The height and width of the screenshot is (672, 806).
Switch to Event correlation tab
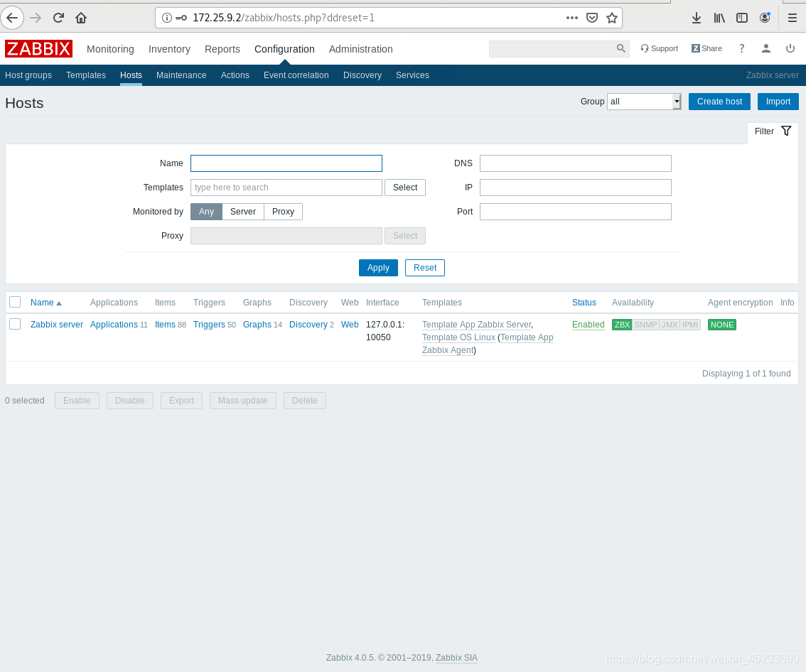[x=296, y=75]
